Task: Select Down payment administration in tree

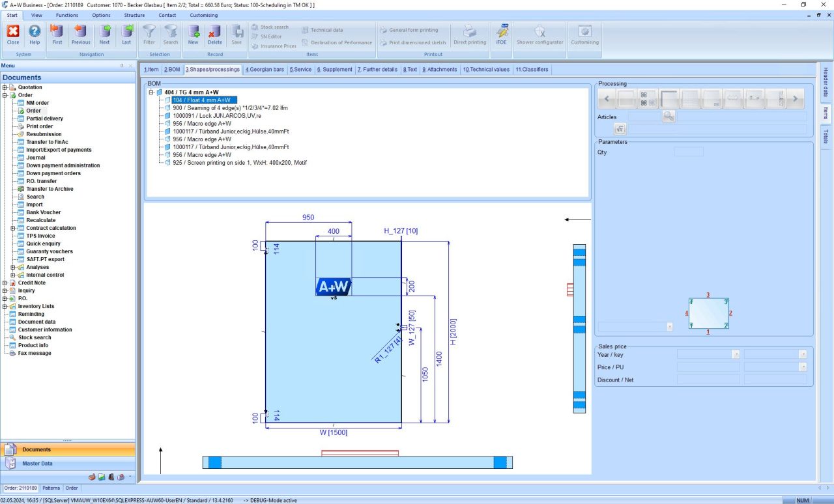Action: [63, 165]
